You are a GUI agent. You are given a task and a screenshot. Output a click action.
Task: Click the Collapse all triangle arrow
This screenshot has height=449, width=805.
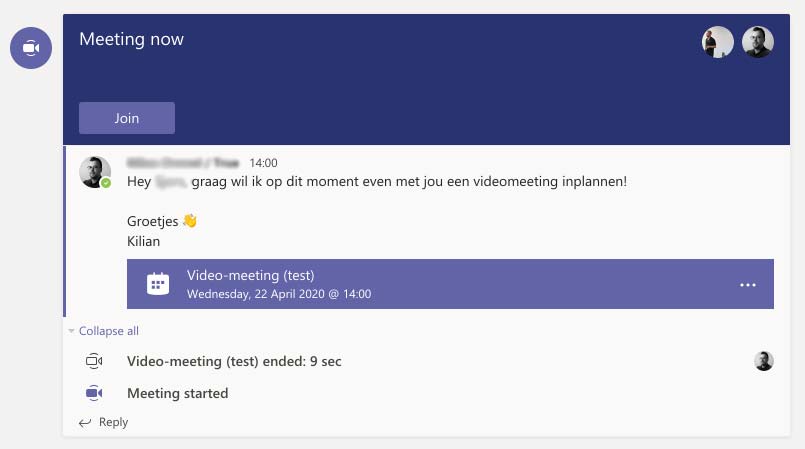[71, 331]
